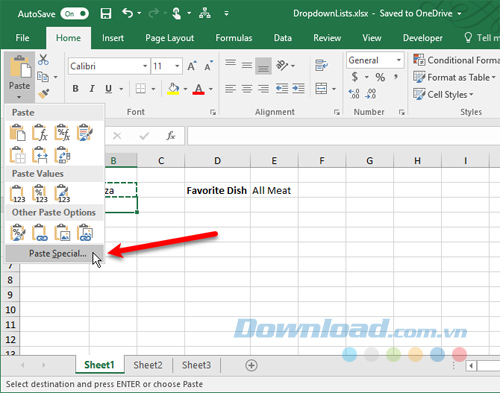This screenshot has height=393, width=500.
Task: Click the Increase Font Size icon
Action: point(192,66)
